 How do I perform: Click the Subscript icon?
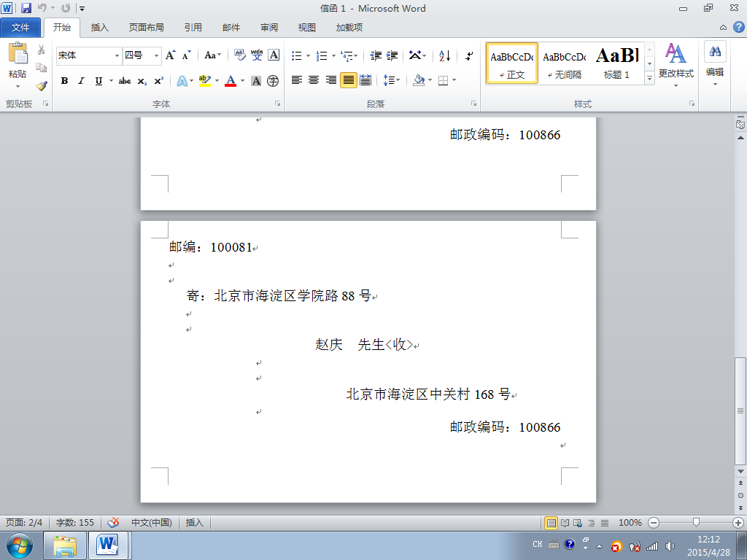(142, 81)
